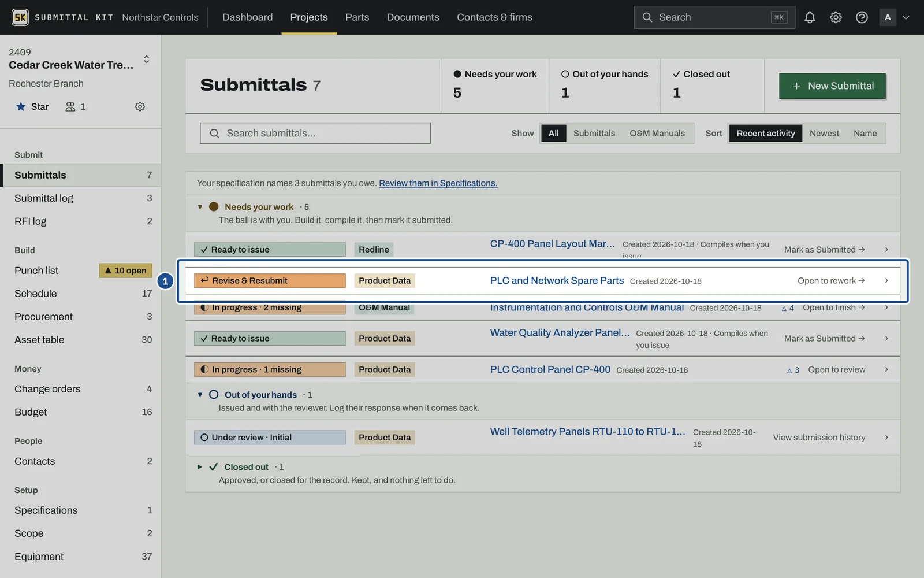Open project settings gear in sidebar
The height and width of the screenshot is (578, 924).
140,106
